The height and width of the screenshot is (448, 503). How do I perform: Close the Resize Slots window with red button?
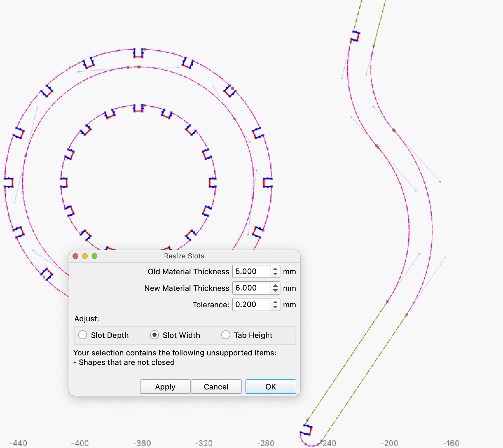pyautogui.click(x=75, y=256)
